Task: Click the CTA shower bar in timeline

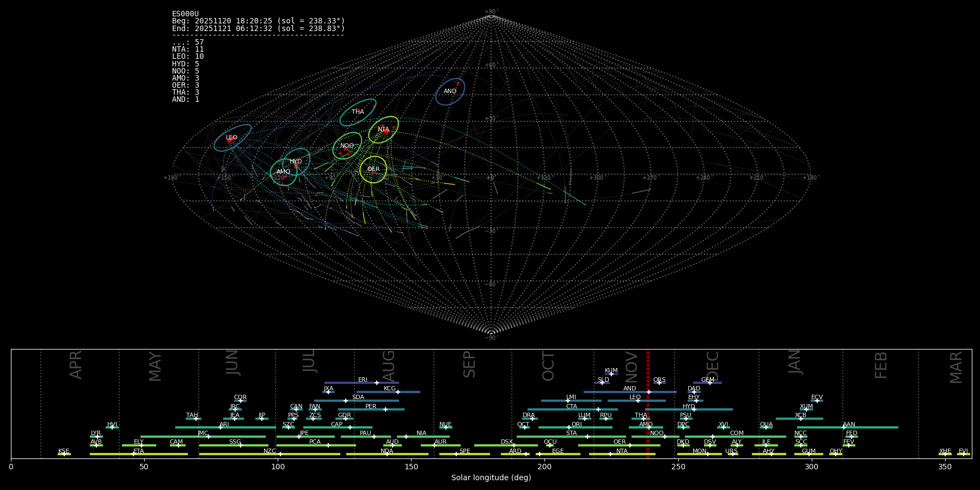Action: pyautogui.click(x=573, y=409)
